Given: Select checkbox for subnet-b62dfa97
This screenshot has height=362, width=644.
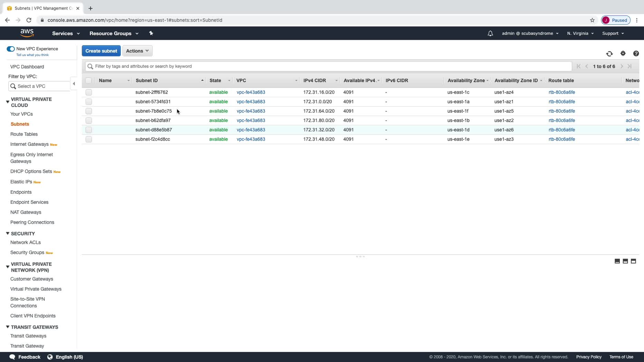Looking at the screenshot, I should point(89,120).
